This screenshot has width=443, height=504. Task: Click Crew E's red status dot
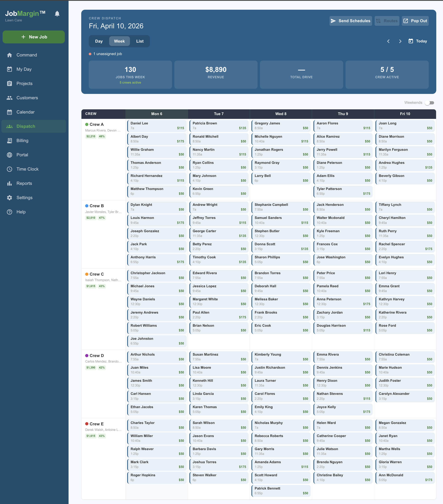pyautogui.click(x=87, y=424)
